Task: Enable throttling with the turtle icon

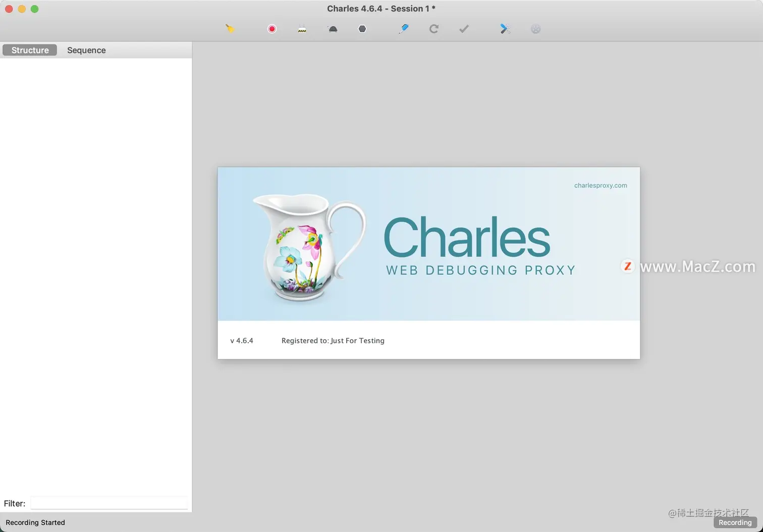Action: (x=333, y=29)
